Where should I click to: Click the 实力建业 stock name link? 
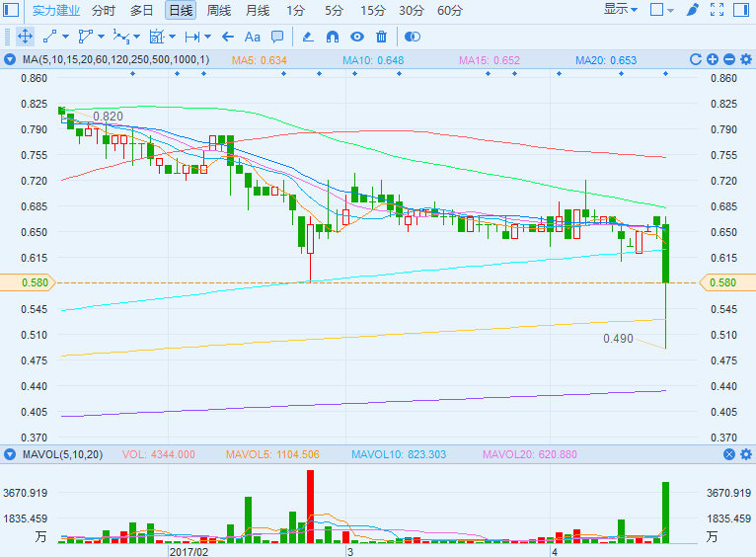(56, 10)
